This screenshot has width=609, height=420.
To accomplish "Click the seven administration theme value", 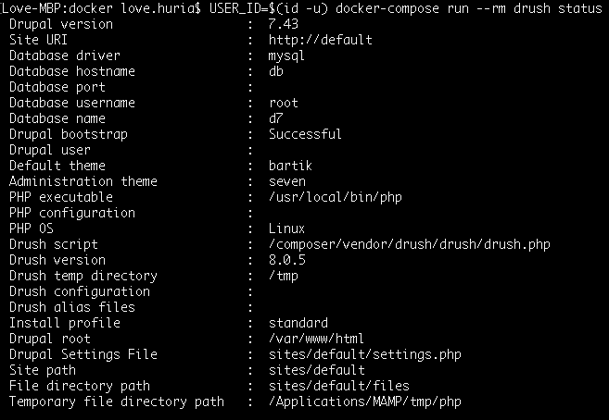I will pyautogui.click(x=287, y=181).
